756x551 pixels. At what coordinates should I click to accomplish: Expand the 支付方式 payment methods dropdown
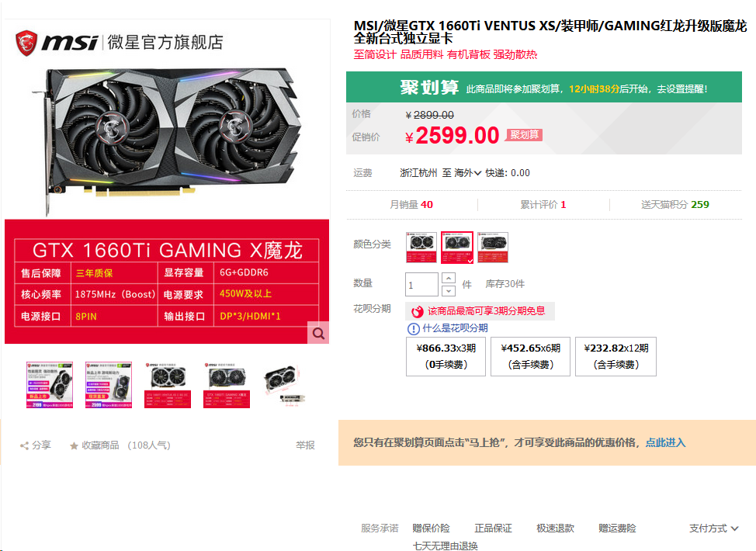pyautogui.click(x=713, y=528)
